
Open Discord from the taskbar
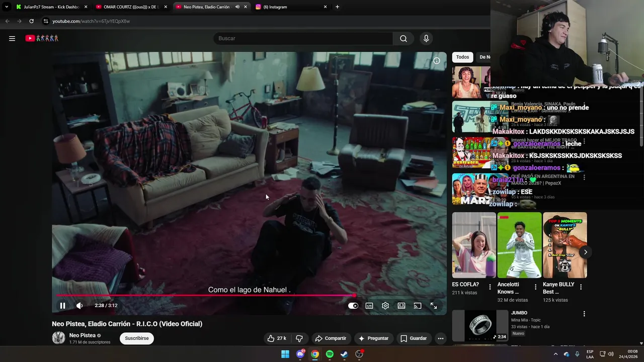[x=300, y=354]
